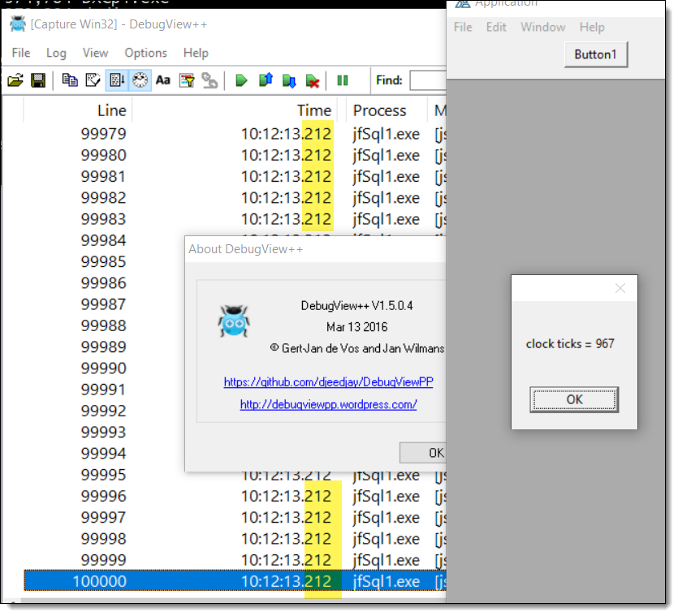Click the Aa font toolbar icon
Image resolution: width=678 pixels, height=616 pixels.
pos(163,80)
